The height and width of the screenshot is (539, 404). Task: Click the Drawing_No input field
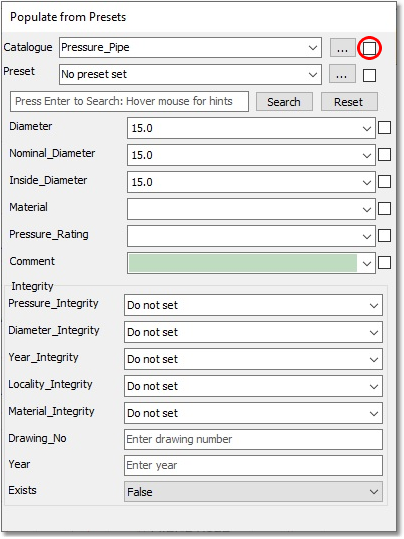(253, 439)
